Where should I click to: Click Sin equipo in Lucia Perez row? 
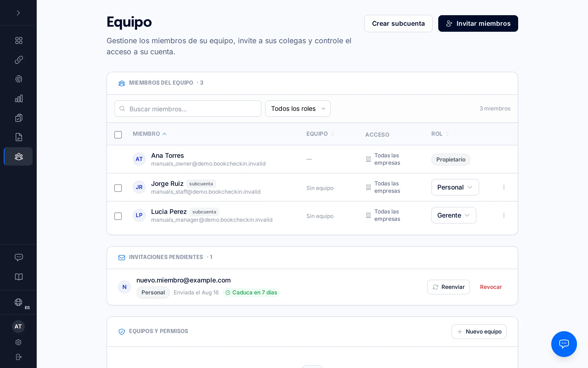320,216
